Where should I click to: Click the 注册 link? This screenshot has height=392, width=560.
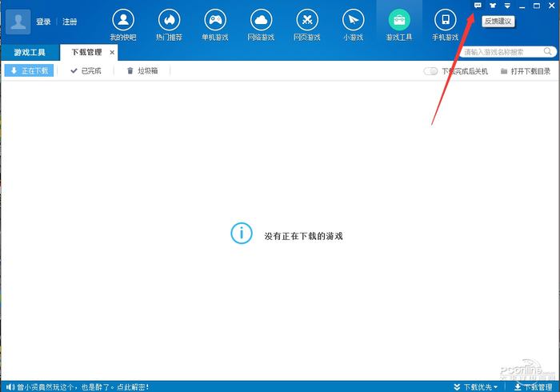click(x=70, y=22)
